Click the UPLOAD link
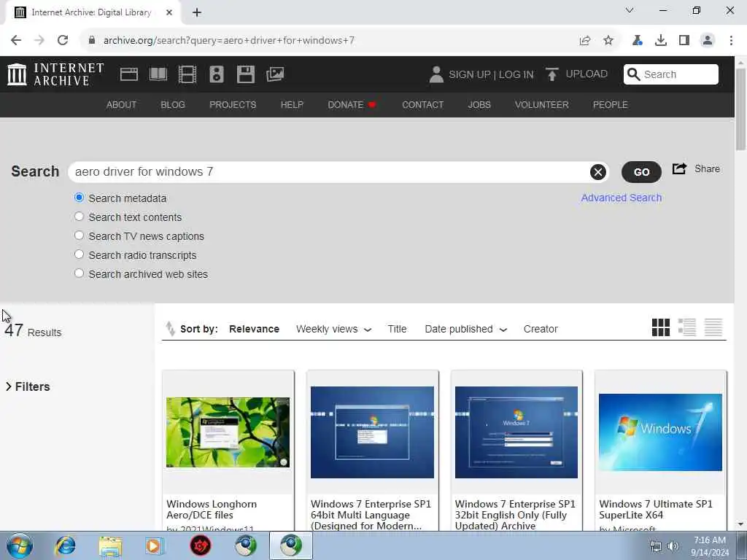This screenshot has height=560, width=747. point(587,74)
